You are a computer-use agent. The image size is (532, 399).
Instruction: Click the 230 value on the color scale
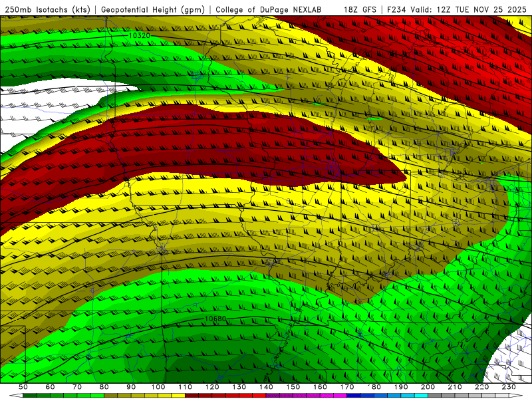point(509,387)
